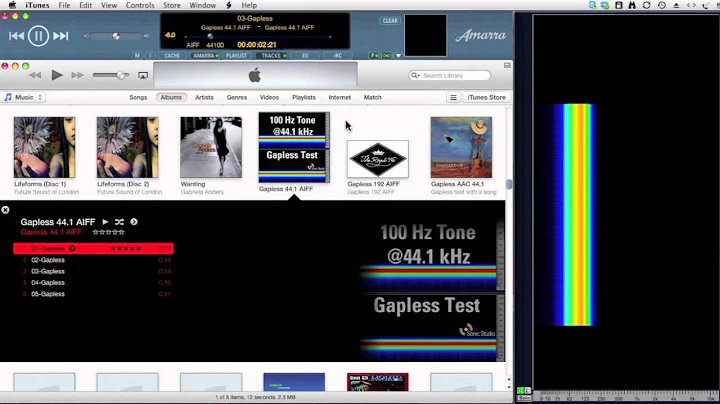Screen dimensions: 720x404
Task: Click the link icon in Amarra
Action: pyautogui.click(x=387, y=56)
